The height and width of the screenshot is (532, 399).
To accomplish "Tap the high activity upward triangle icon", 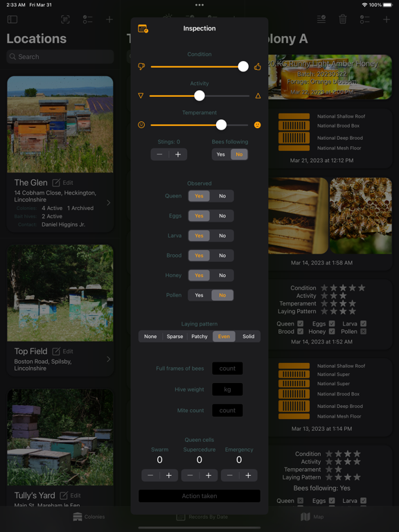I will pos(258,96).
